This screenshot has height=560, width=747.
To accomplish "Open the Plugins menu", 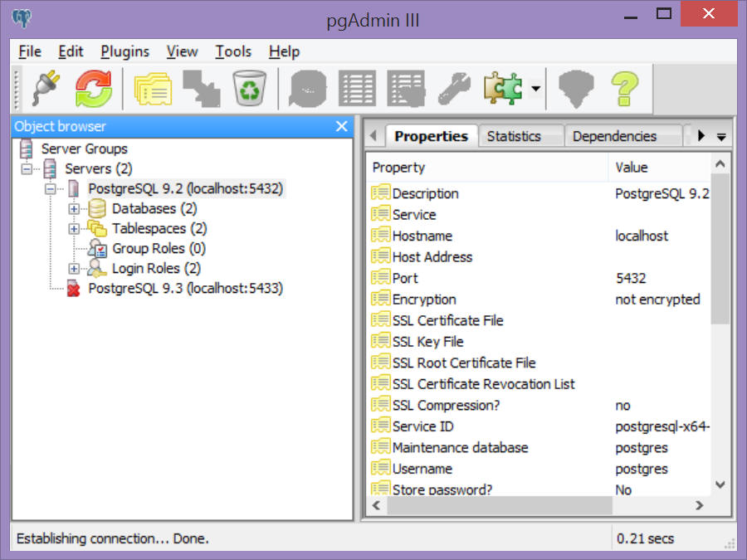I will [124, 51].
